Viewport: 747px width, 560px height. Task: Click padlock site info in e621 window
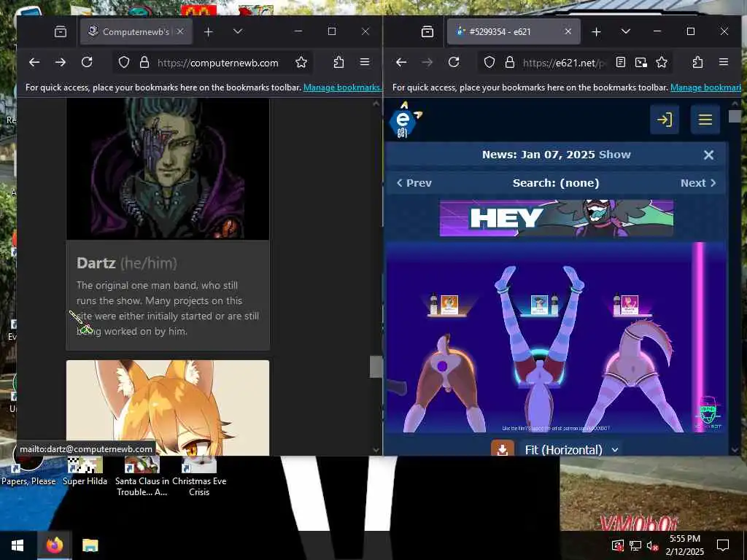tap(510, 63)
